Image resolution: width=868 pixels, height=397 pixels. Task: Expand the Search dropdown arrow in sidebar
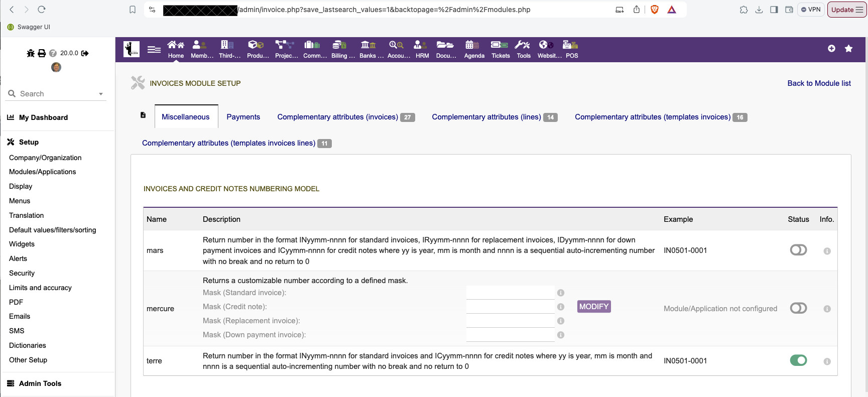point(101,94)
